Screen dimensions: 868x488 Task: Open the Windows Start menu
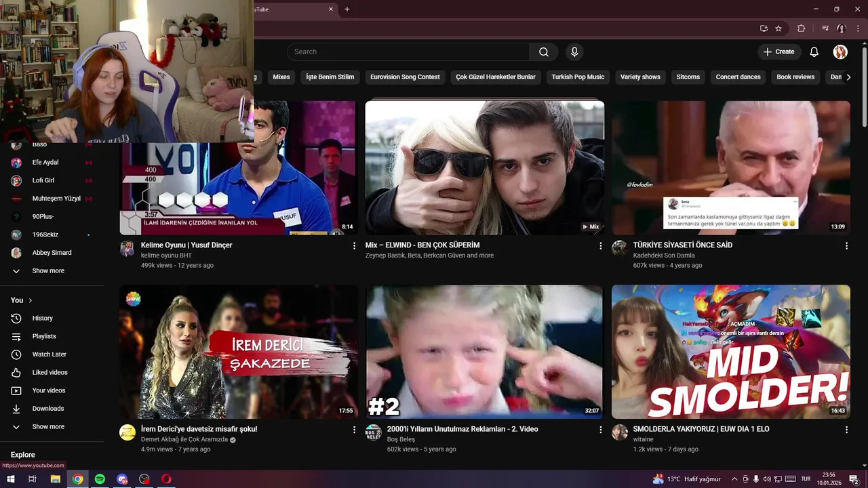[11, 479]
